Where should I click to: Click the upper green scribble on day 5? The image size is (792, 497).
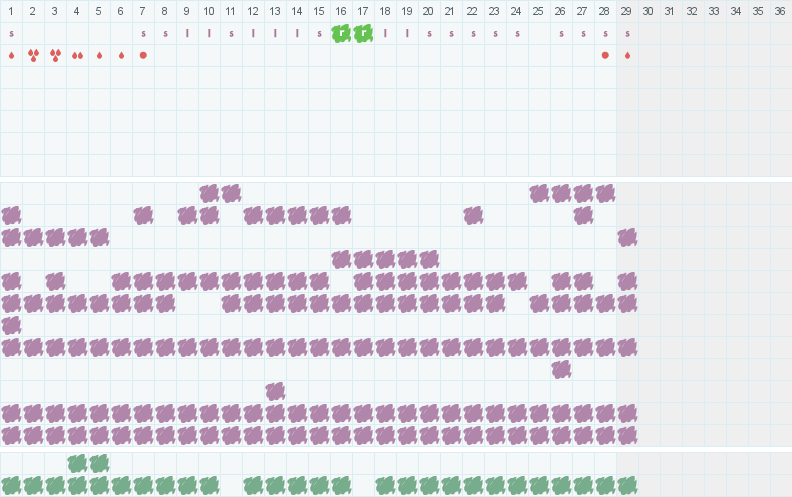pyautogui.click(x=99, y=463)
